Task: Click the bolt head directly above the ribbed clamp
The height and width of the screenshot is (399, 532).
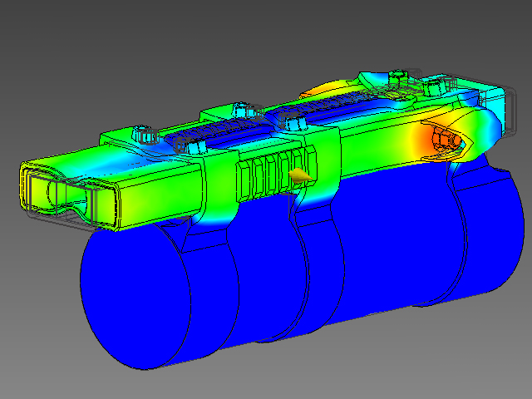Action: point(293,124)
